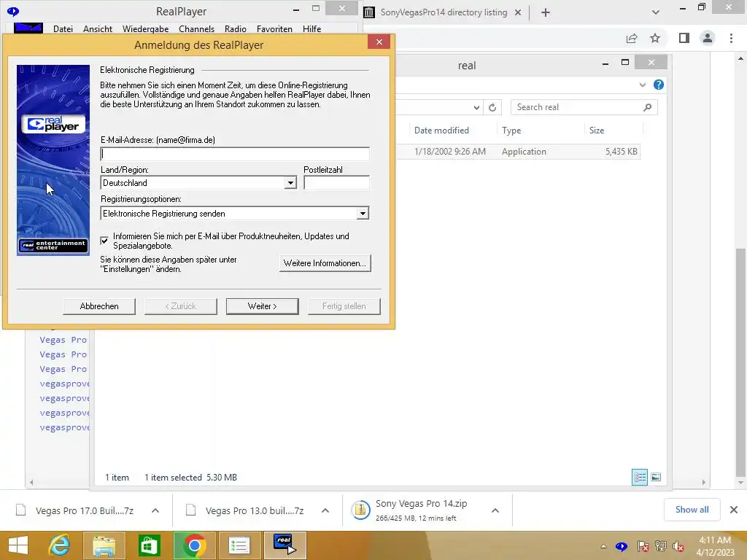Screen dimensions: 747x560
Task: Open the Channels menu in RealPlayer
Action: 196,29
